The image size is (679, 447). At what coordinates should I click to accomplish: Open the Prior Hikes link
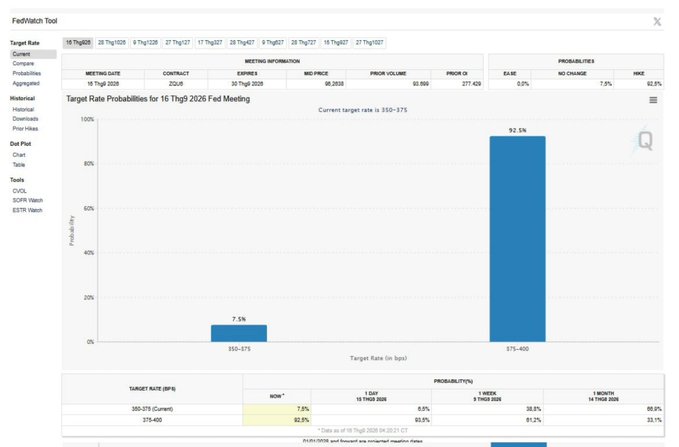[25, 129]
